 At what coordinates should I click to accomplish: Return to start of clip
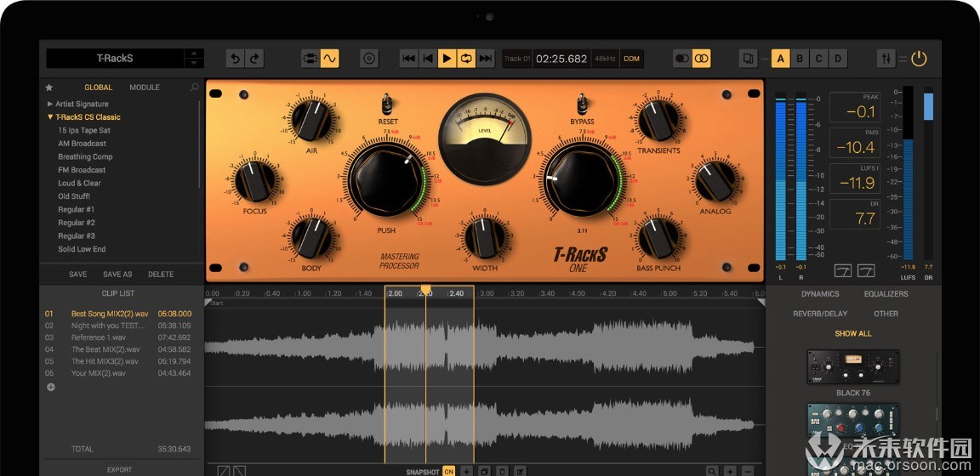pyautogui.click(x=428, y=59)
